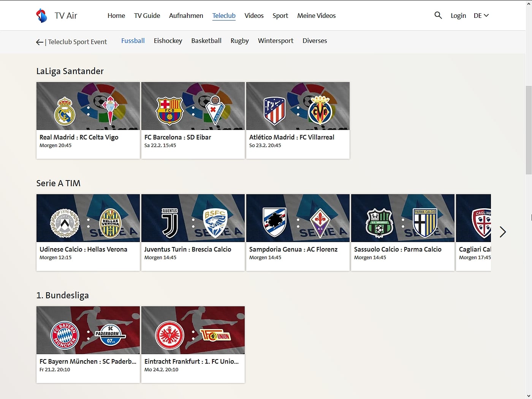532x399 pixels.
Task: Click the title 'Real Madrid : RC Celta Vigo'
Action: click(x=79, y=137)
